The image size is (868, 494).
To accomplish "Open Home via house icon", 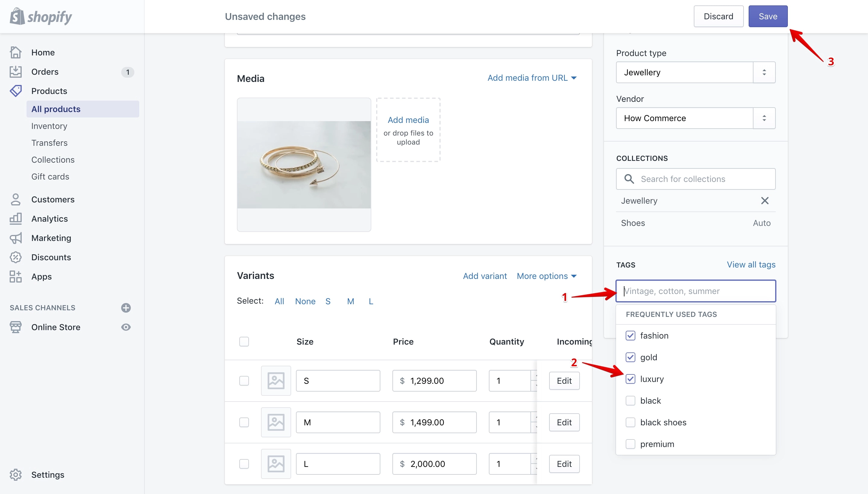I will coord(16,52).
